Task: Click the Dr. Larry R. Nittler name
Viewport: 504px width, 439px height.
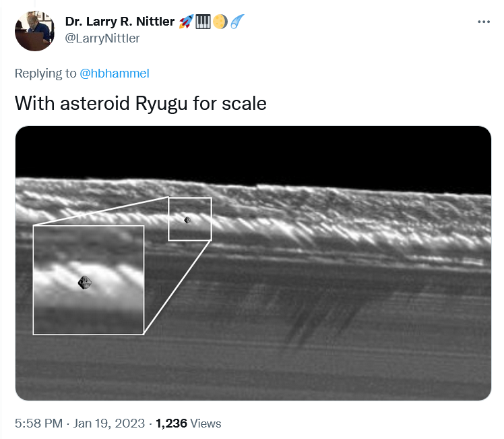Action: pyautogui.click(x=120, y=22)
